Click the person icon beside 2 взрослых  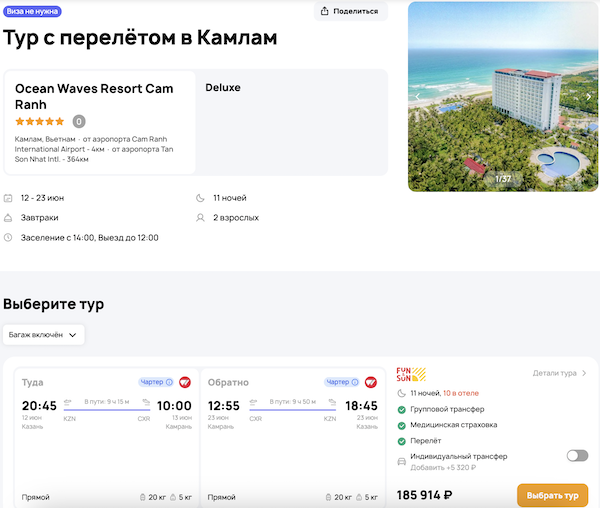202,217
